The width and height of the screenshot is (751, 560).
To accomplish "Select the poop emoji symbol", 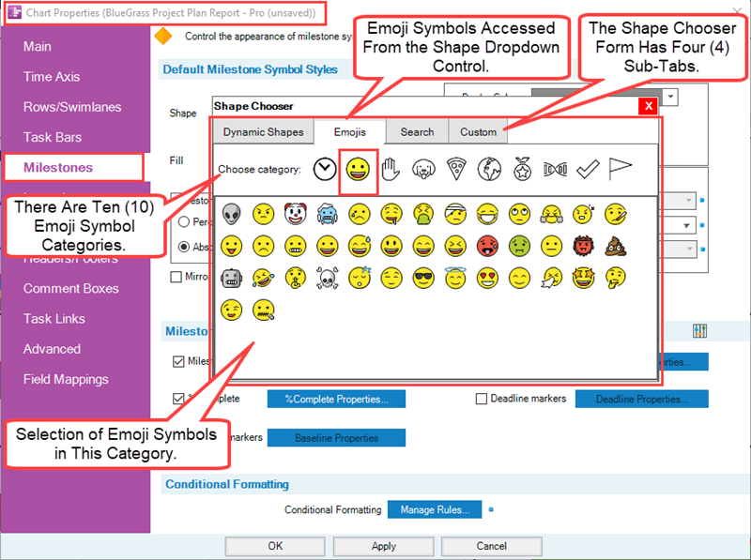I will (615, 247).
